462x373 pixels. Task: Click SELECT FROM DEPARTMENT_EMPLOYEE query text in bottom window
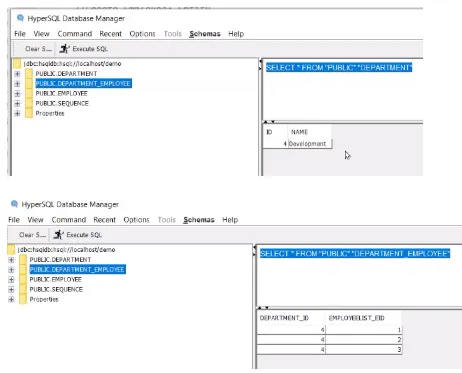point(355,254)
